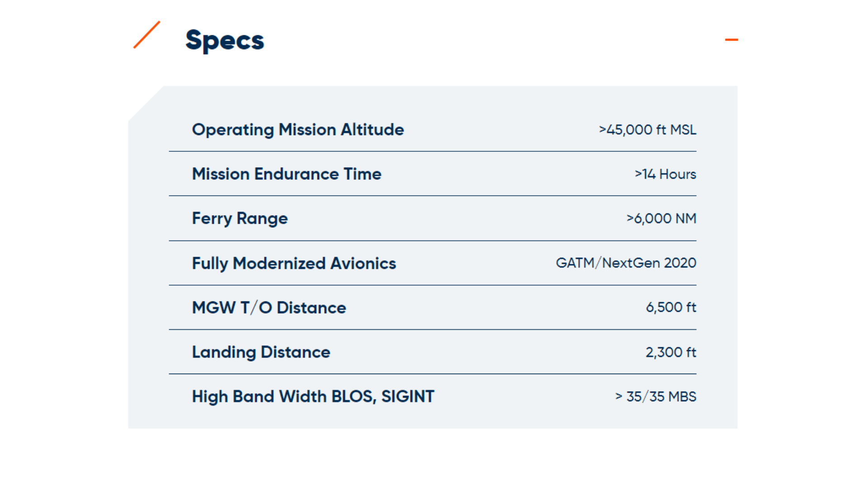Click the >45,000 ft MSL value
868x488 pixels.
click(x=647, y=130)
